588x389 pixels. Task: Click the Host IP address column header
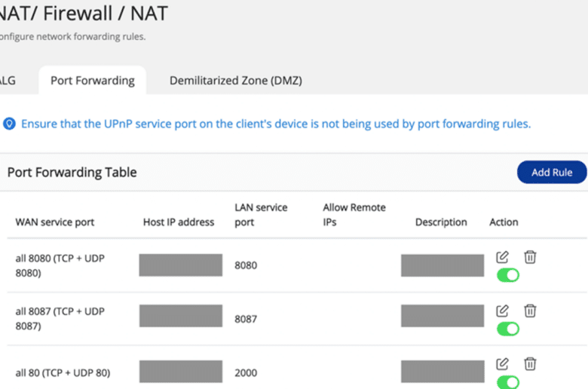click(179, 222)
